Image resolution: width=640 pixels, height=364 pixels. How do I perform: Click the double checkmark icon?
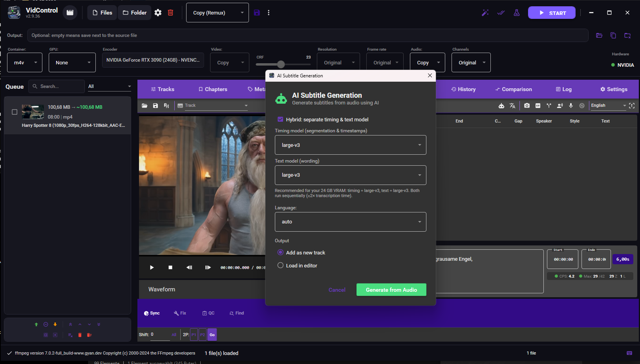point(501,13)
